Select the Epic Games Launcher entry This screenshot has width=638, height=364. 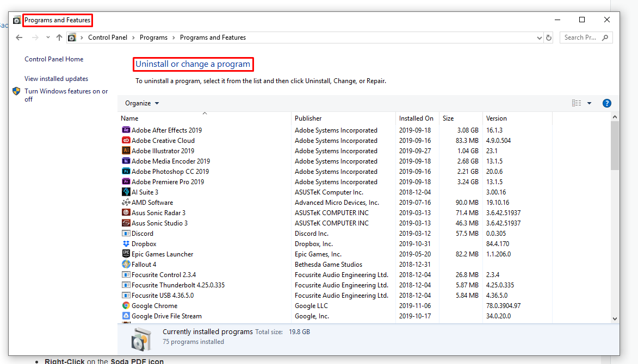[162, 254]
